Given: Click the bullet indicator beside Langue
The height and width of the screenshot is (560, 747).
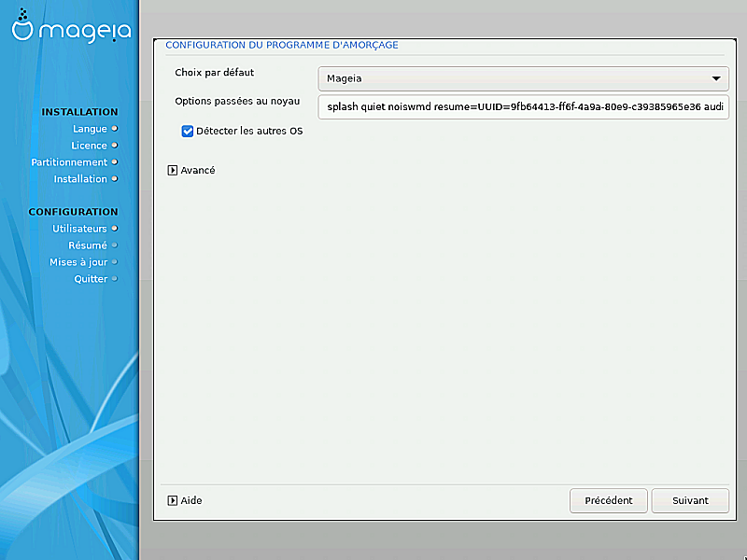Looking at the screenshot, I should pos(115,129).
